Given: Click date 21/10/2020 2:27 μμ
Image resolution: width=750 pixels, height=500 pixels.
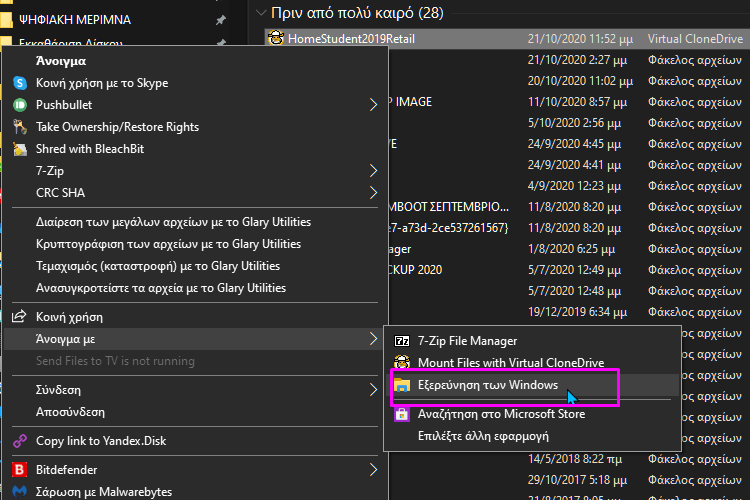Looking at the screenshot, I should (x=577, y=60).
